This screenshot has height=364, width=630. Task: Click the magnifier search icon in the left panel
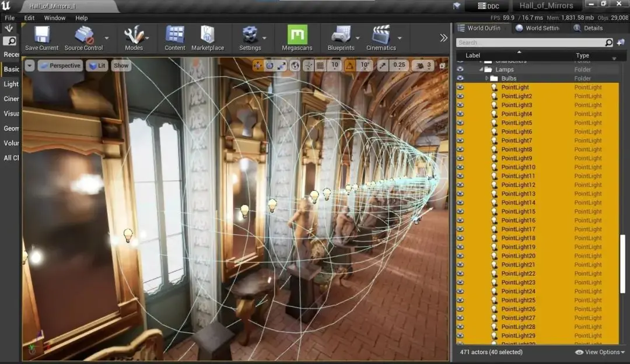(10, 41)
